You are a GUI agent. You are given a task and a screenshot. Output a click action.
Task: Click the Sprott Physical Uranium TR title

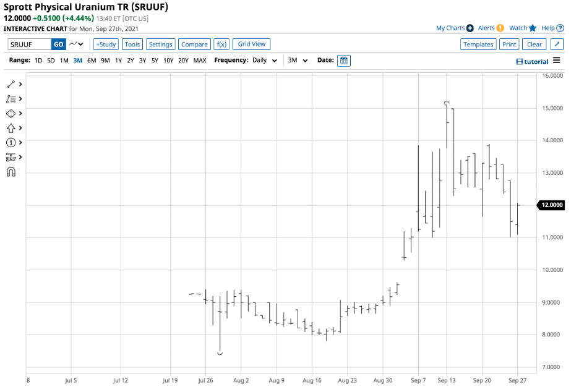point(86,7)
